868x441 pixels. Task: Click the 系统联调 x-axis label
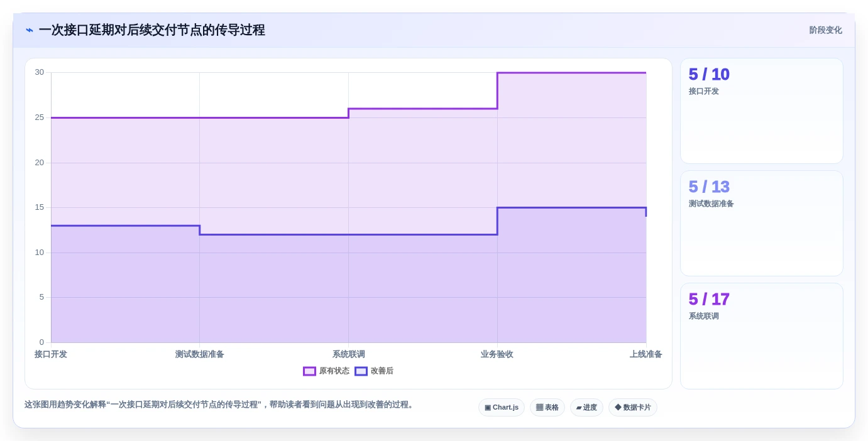coord(349,354)
